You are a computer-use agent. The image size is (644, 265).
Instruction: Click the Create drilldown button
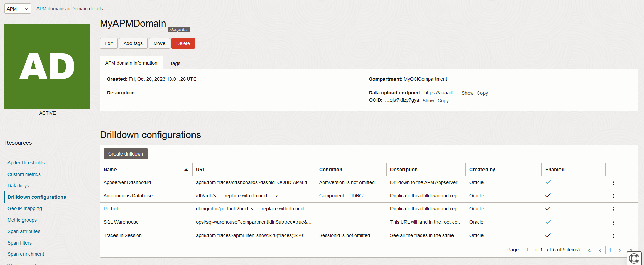(126, 154)
